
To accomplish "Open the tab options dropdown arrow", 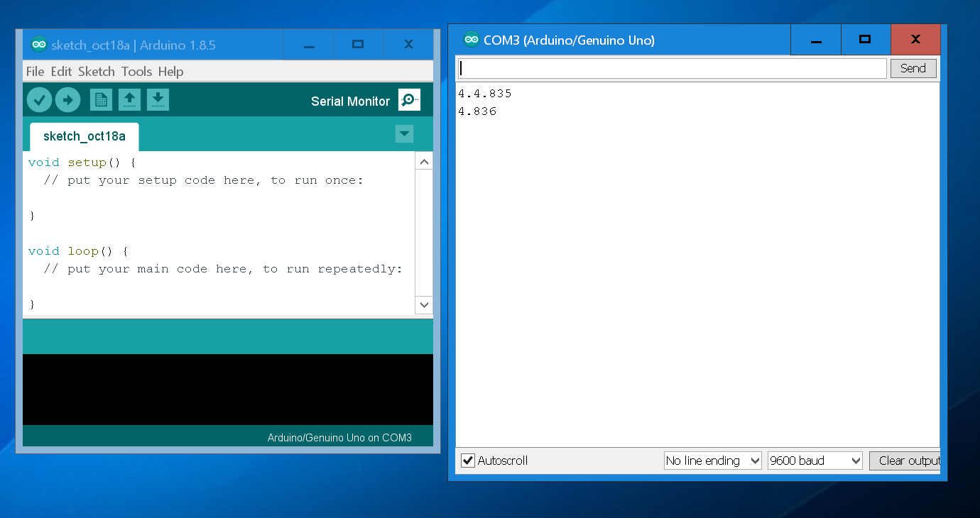I will (x=404, y=133).
